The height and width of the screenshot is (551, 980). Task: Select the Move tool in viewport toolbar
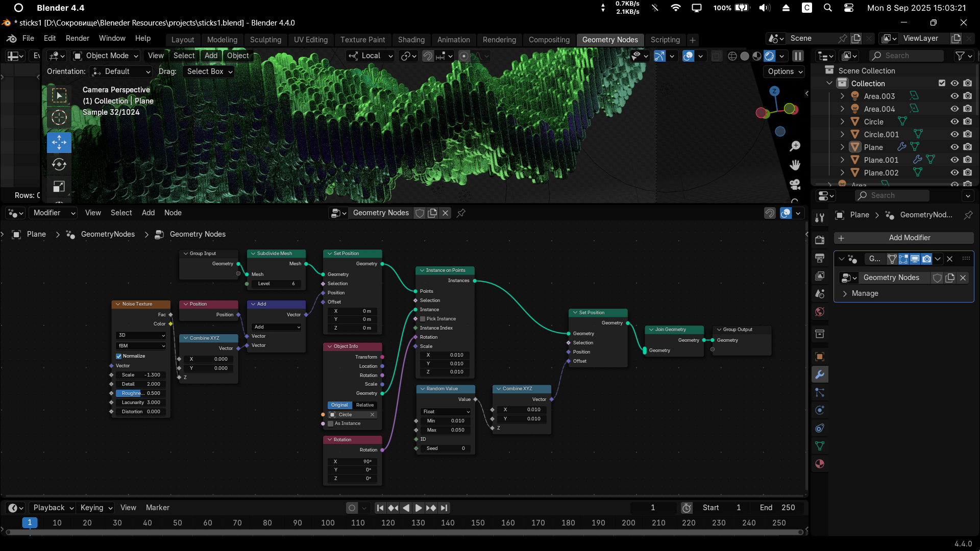tap(59, 142)
